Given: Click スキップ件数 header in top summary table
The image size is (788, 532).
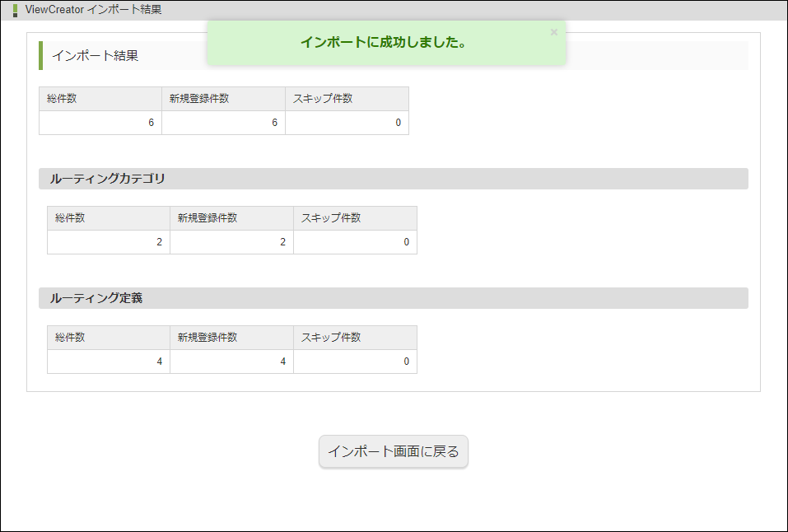Looking at the screenshot, I should (347, 99).
